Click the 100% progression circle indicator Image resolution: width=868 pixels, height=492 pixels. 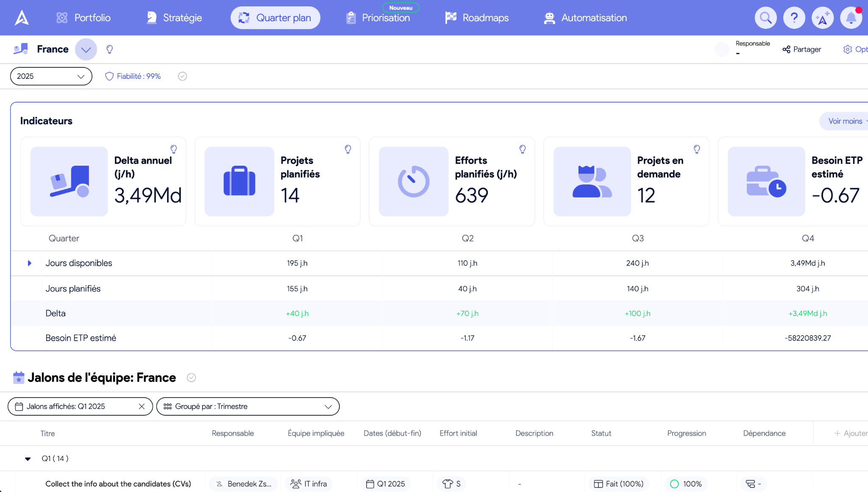pyautogui.click(x=674, y=484)
